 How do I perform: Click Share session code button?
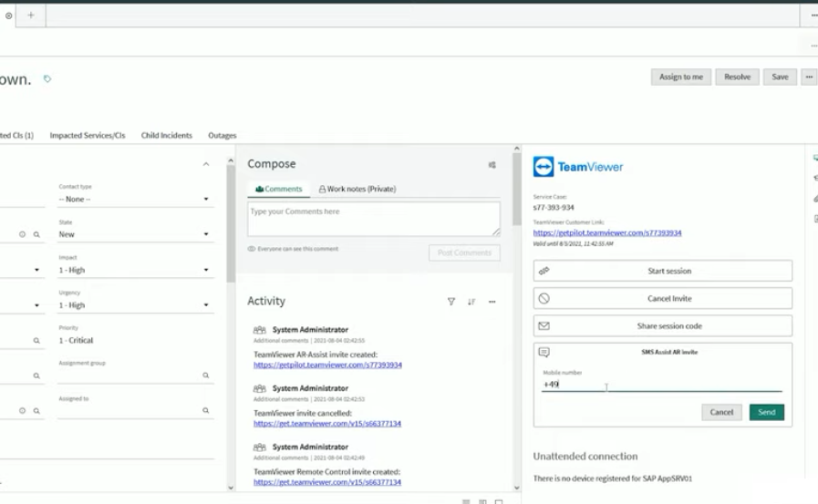(663, 325)
